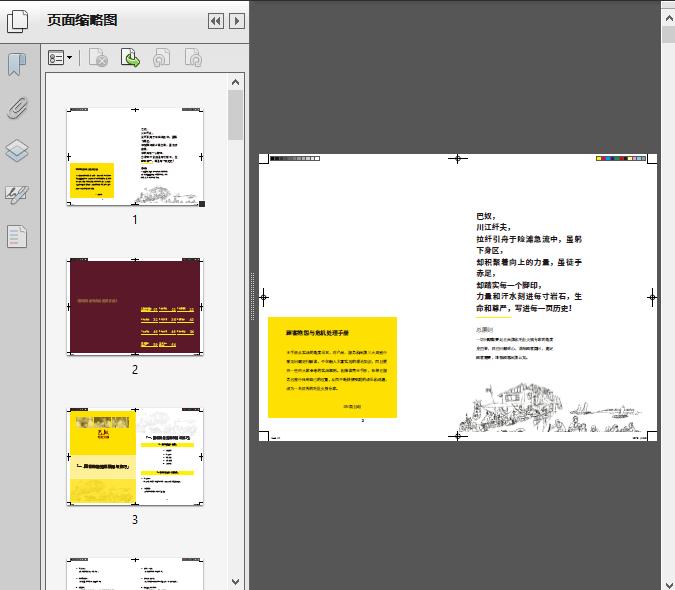Open the Signatures panel
Screen dimensions: 675x590
coord(17,195)
